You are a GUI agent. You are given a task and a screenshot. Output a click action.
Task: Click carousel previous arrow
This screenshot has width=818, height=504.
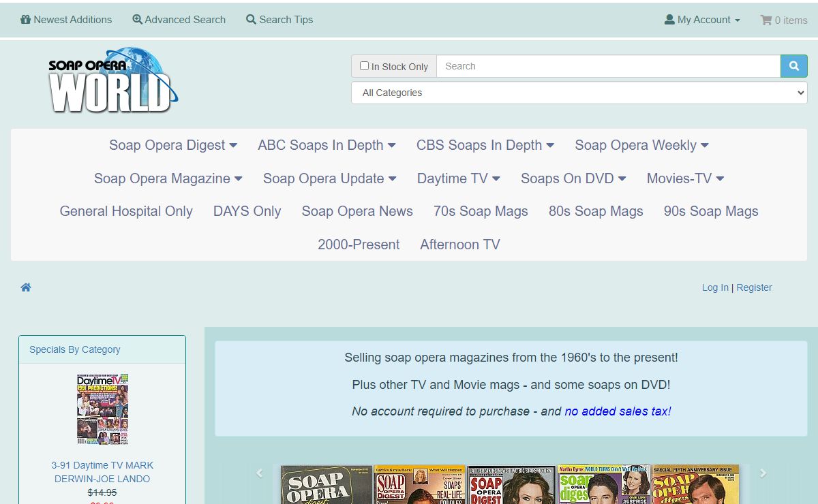tap(259, 473)
